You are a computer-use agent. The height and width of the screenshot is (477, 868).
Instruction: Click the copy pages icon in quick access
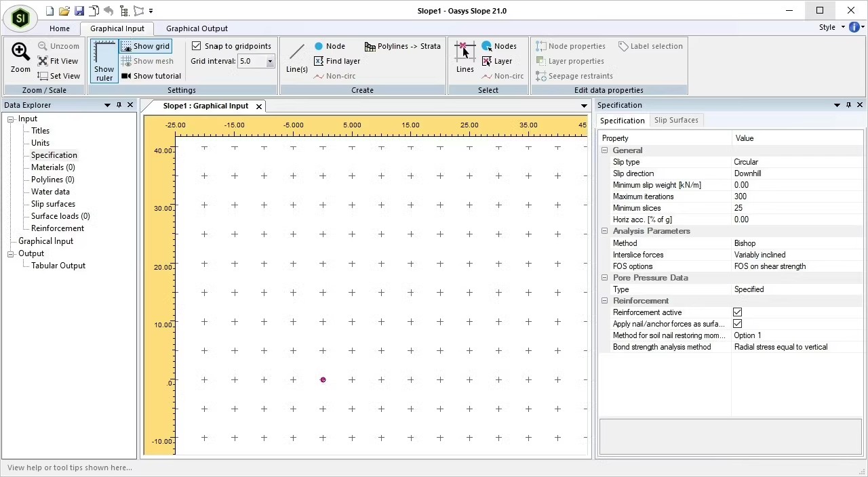click(94, 11)
